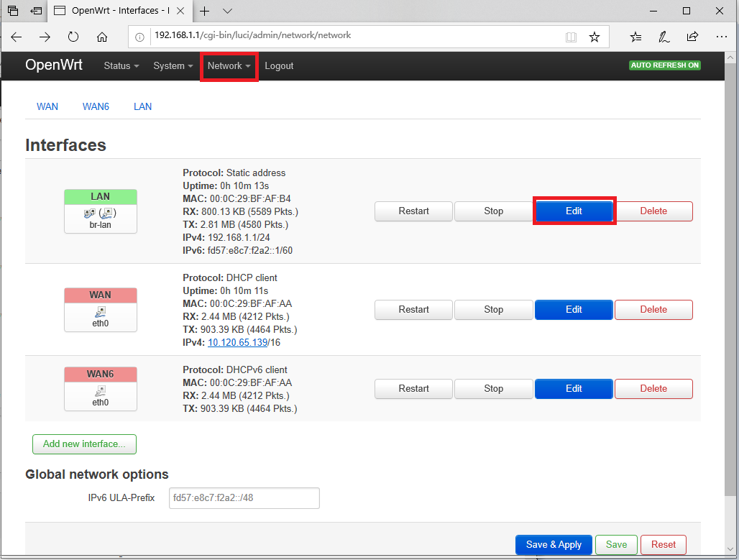Image resolution: width=739 pixels, height=560 pixels.
Task: Click the OpenWrt brand logo
Action: click(x=54, y=65)
